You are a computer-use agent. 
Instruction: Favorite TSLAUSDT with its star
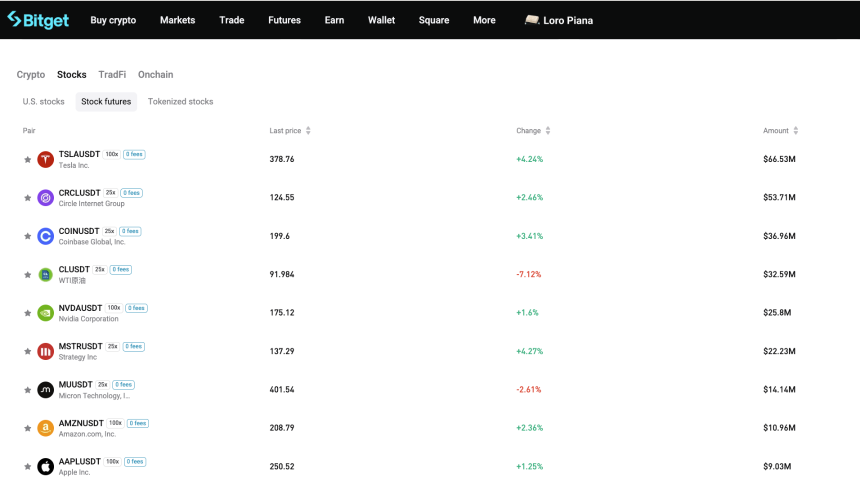tap(27, 160)
